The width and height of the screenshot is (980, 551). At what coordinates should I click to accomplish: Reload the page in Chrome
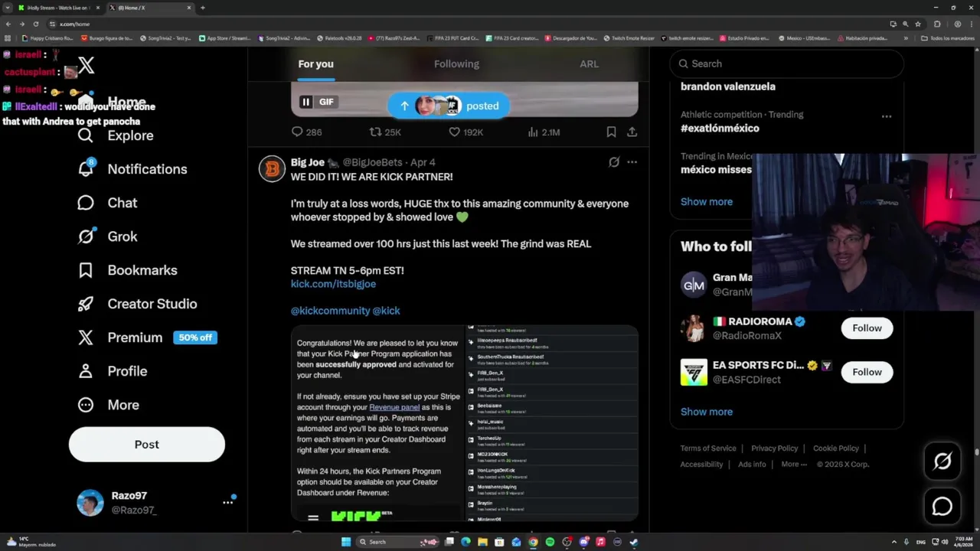click(35, 24)
